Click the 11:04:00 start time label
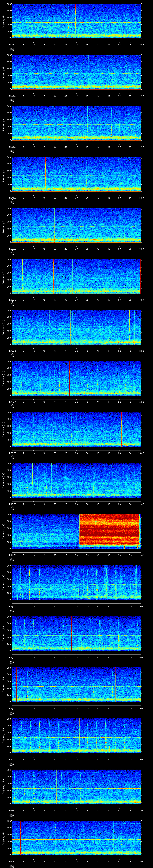Image resolution: width=153 pixels, height=868 pixels. pyautogui.click(x=12, y=197)
